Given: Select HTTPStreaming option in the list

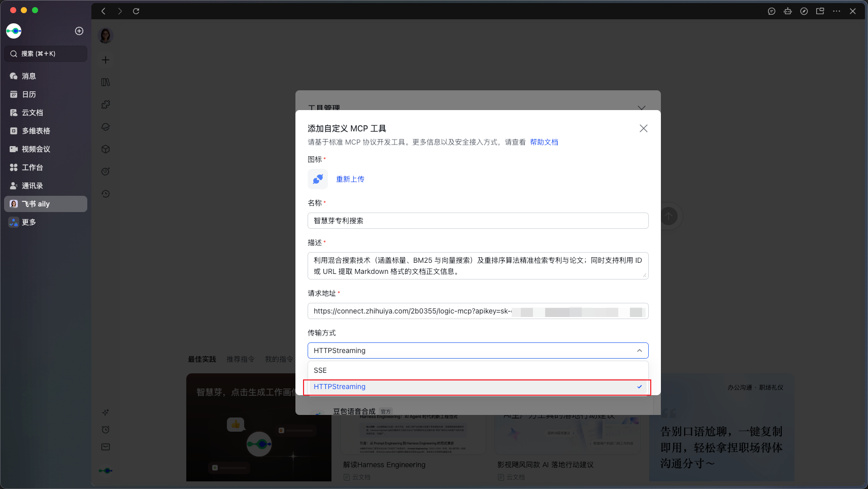Looking at the screenshot, I should tap(478, 387).
